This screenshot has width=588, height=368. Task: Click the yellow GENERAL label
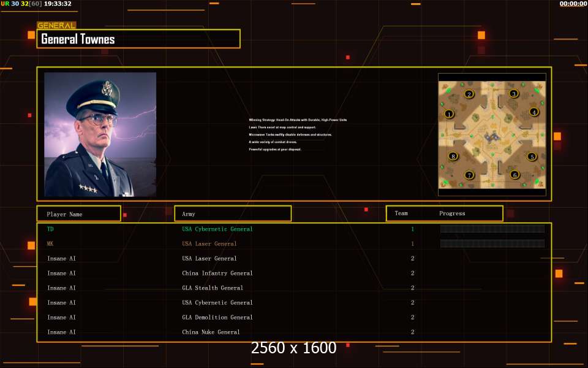[x=56, y=25]
